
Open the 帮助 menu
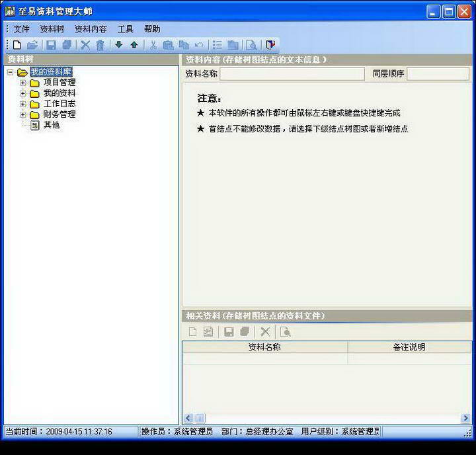[x=152, y=29]
